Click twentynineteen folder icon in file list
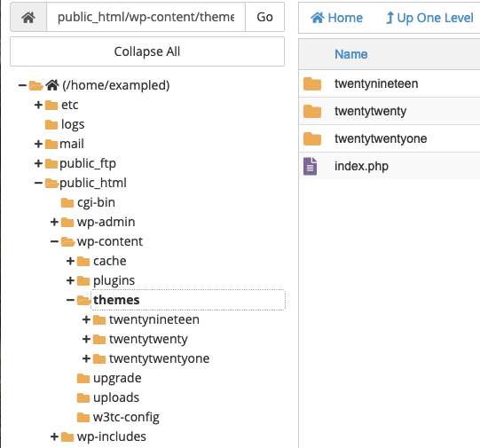Screen dimensions: 480x448 click(x=312, y=84)
